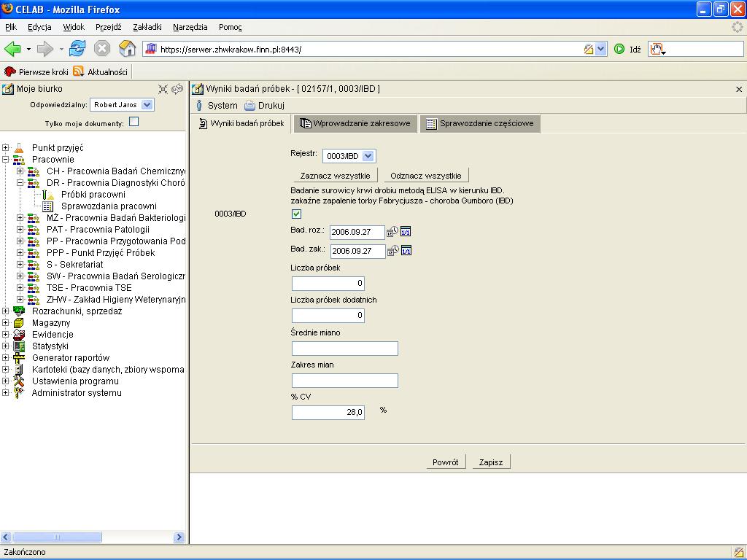747x560 pixels.
Task: Click Drukuj to print
Action: [x=265, y=106]
